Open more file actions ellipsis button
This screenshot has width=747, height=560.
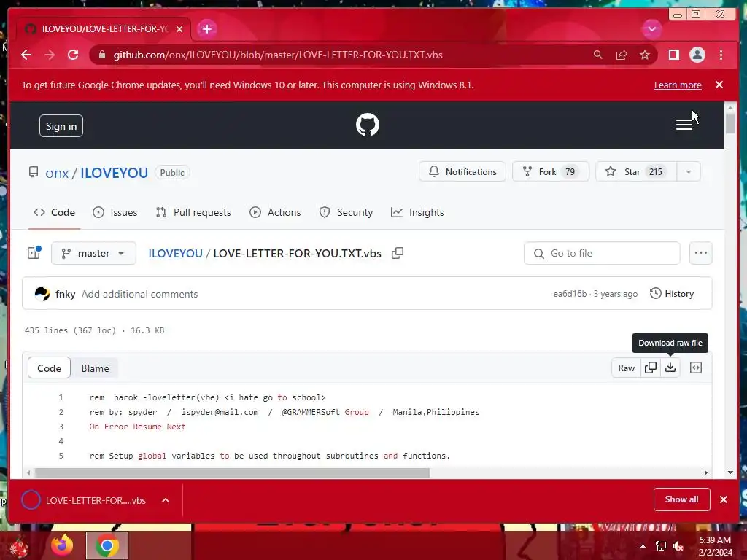[x=700, y=253]
